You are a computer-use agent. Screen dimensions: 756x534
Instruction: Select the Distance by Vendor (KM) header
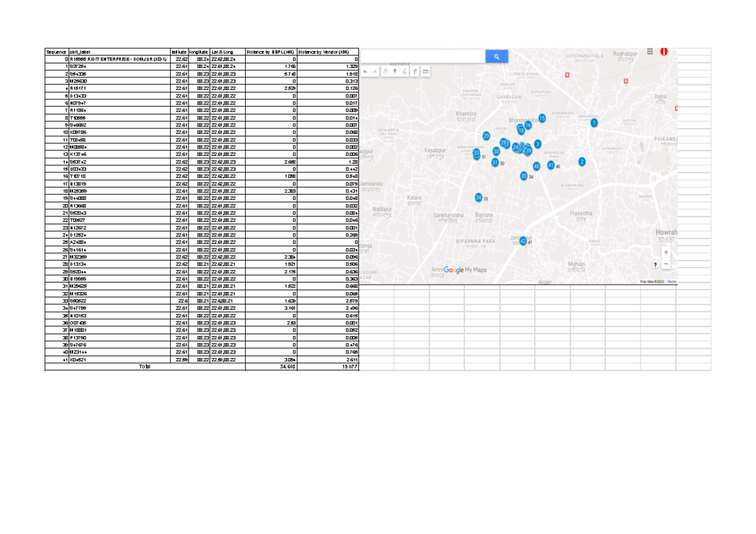coord(328,52)
